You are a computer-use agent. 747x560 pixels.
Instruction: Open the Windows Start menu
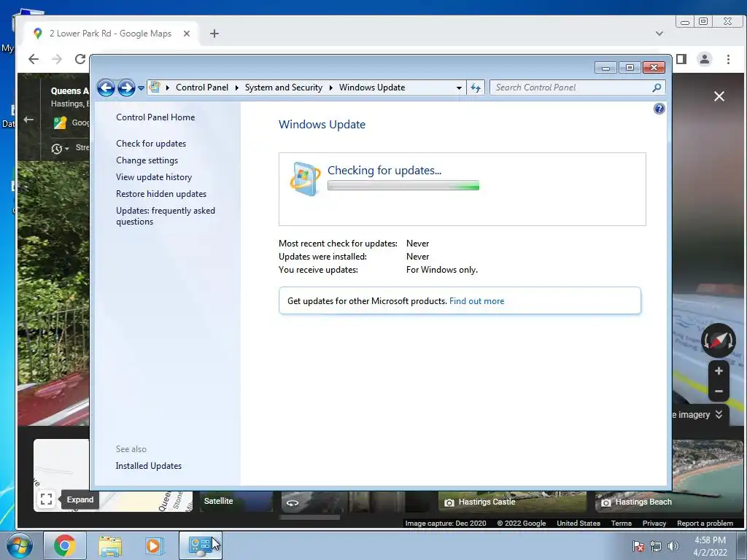coord(20,545)
